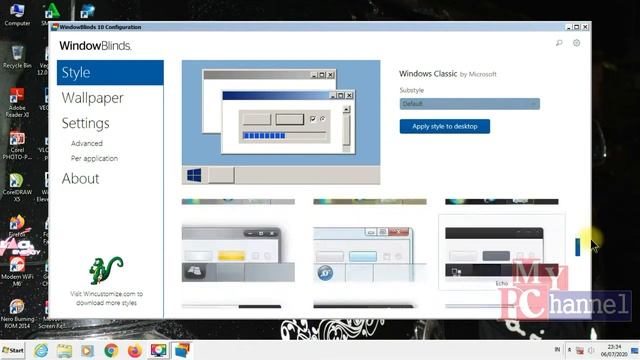This screenshot has width=640, height=360.
Task: Open the Computer desktop icon
Action: click(x=17, y=14)
